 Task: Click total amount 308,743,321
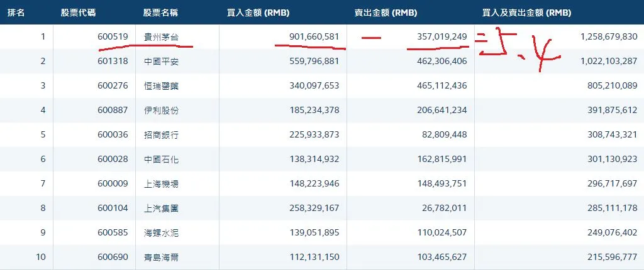[x=613, y=134]
